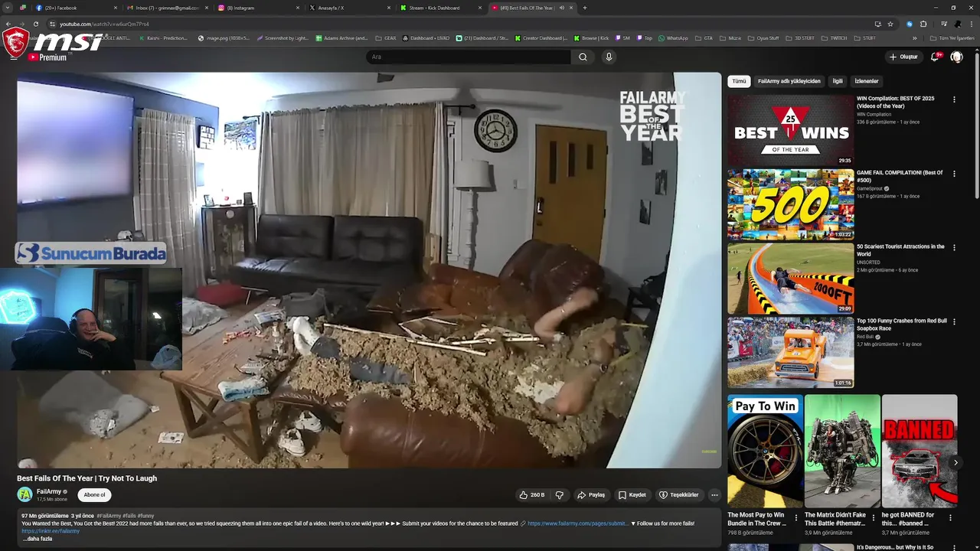Image resolution: width=980 pixels, height=551 pixels.
Task: Open Chrome media controls icon
Action: [x=944, y=24]
